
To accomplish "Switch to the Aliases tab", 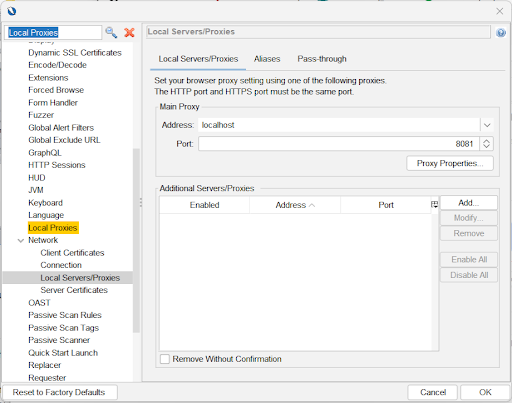I will 267,59.
